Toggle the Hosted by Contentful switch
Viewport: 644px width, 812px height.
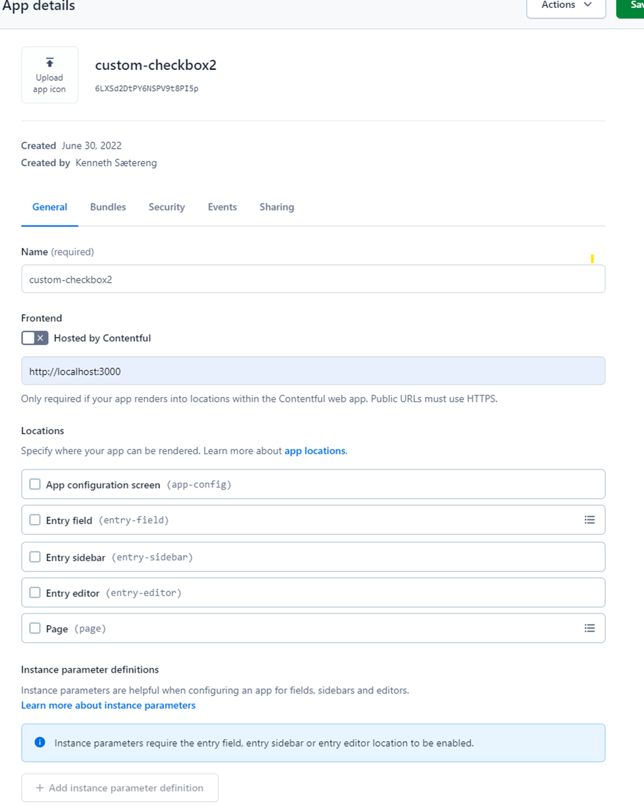coord(35,338)
